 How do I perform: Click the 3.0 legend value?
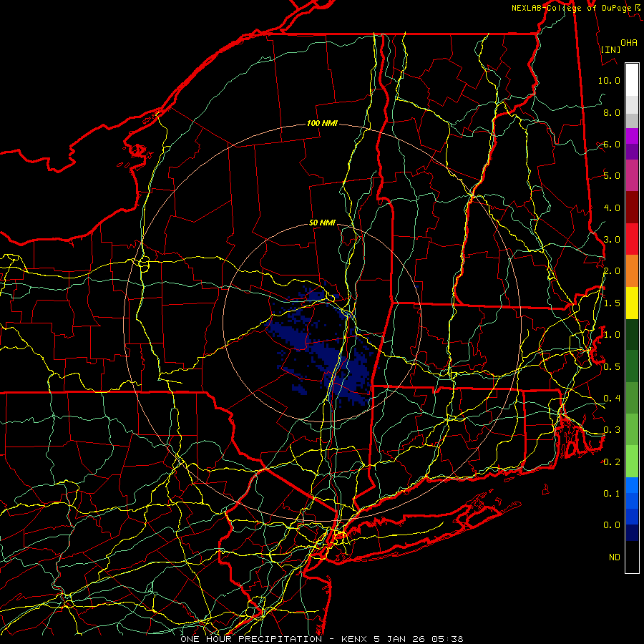tap(612, 240)
